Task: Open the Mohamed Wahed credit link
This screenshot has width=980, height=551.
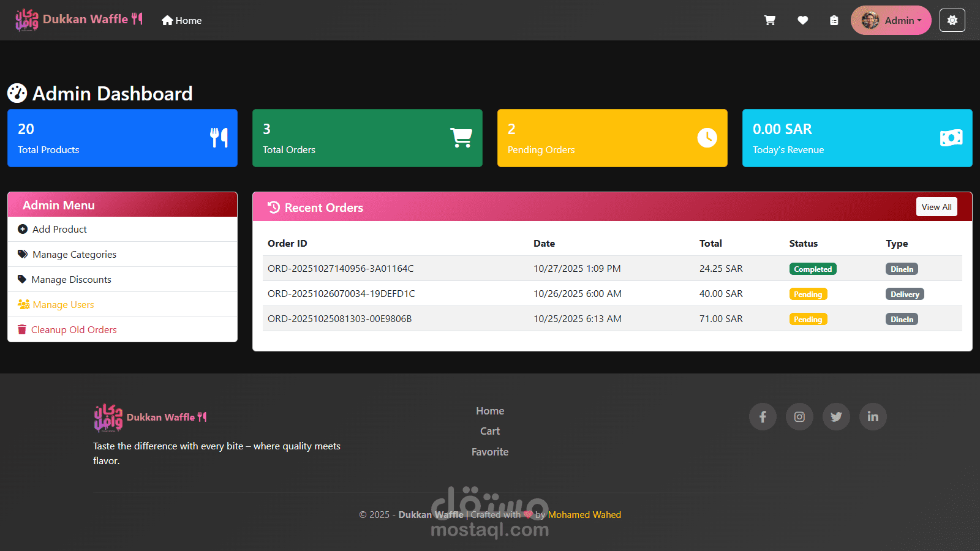Action: (x=584, y=515)
